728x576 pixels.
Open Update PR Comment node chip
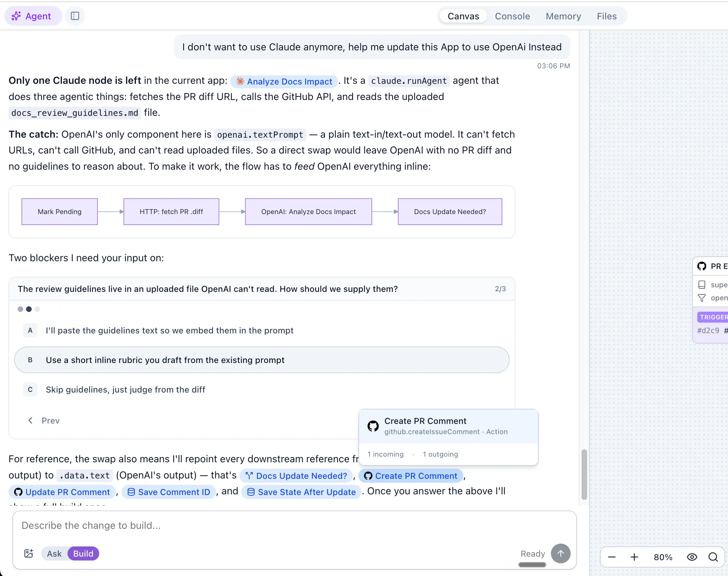pyautogui.click(x=62, y=492)
